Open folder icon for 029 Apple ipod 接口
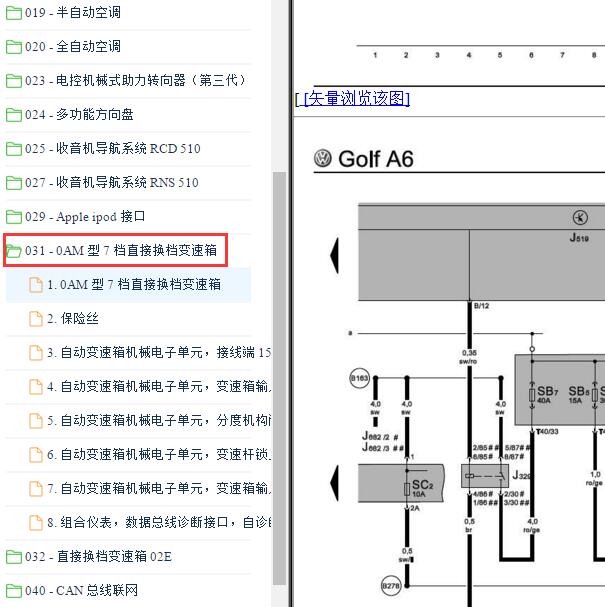 (x=14, y=217)
